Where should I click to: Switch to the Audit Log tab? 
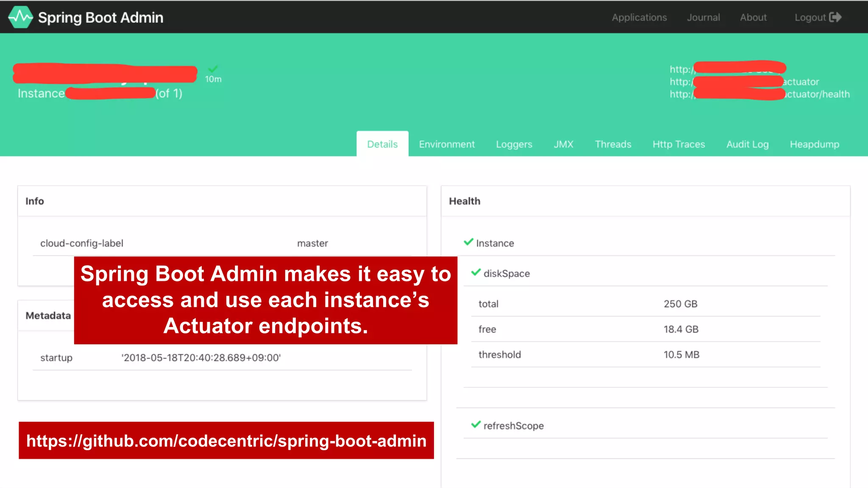coord(747,144)
